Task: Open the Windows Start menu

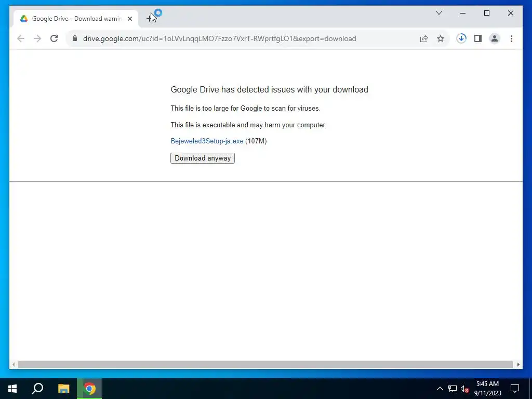Action: [12, 389]
